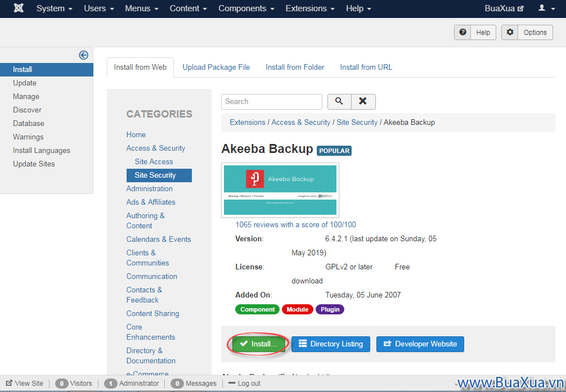This screenshot has height=392, width=566.
Task: Click the POPULAR badge label
Action: (x=334, y=151)
